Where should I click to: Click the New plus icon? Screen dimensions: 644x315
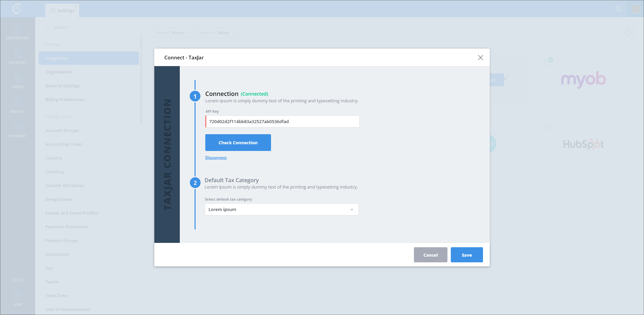pyautogui.click(x=17, y=296)
